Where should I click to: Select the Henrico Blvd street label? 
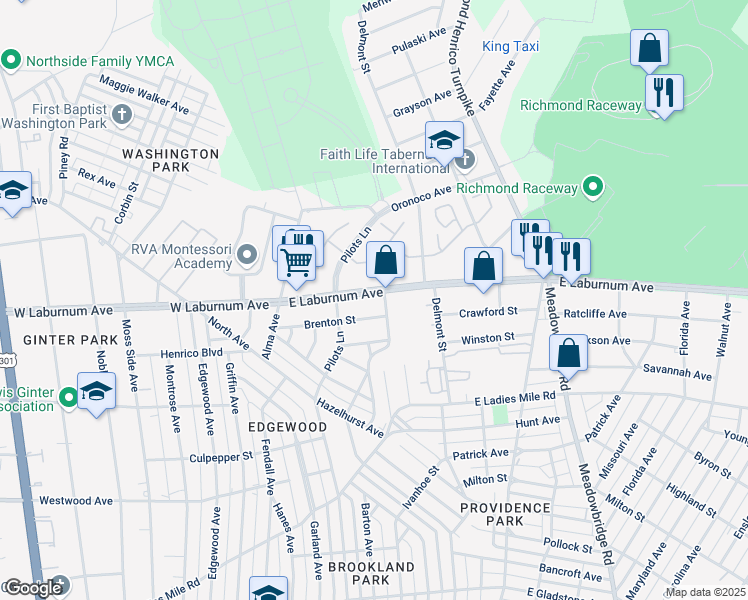[191, 353]
